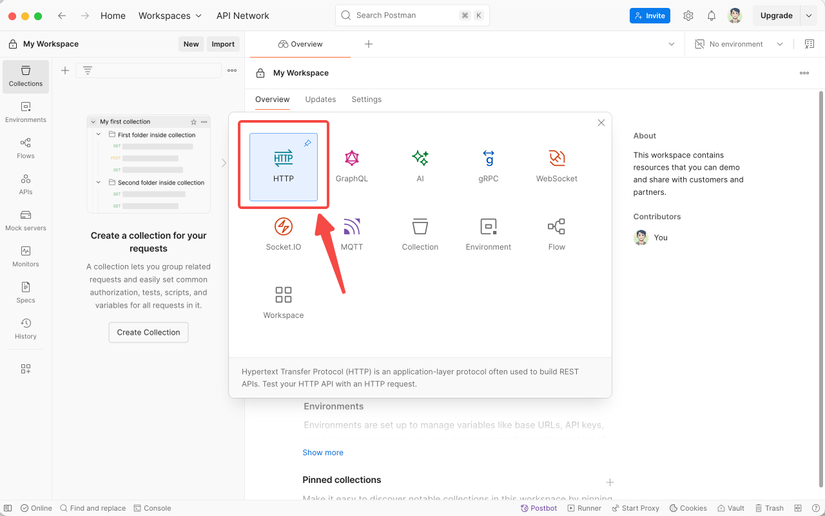
Task: Switch to the Settings tab
Action: [366, 99]
